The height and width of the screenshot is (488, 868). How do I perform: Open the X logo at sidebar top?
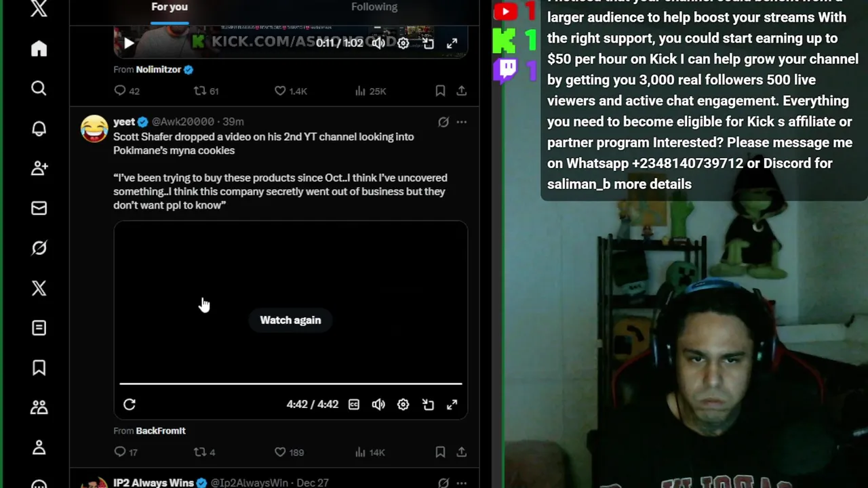(39, 9)
